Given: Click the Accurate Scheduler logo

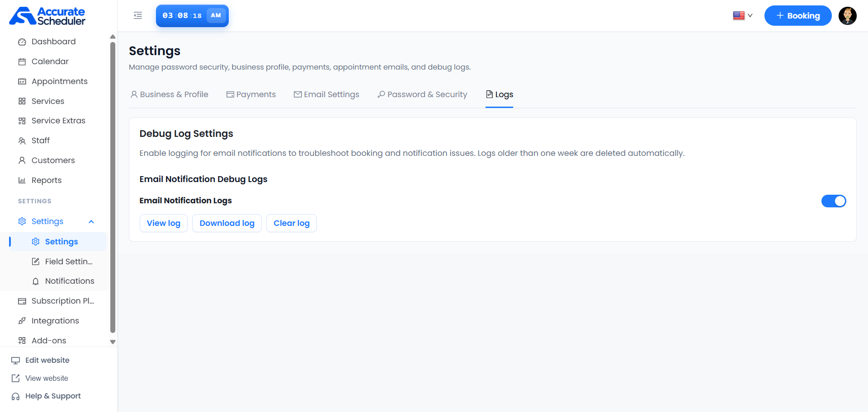Looking at the screenshot, I should tap(47, 16).
